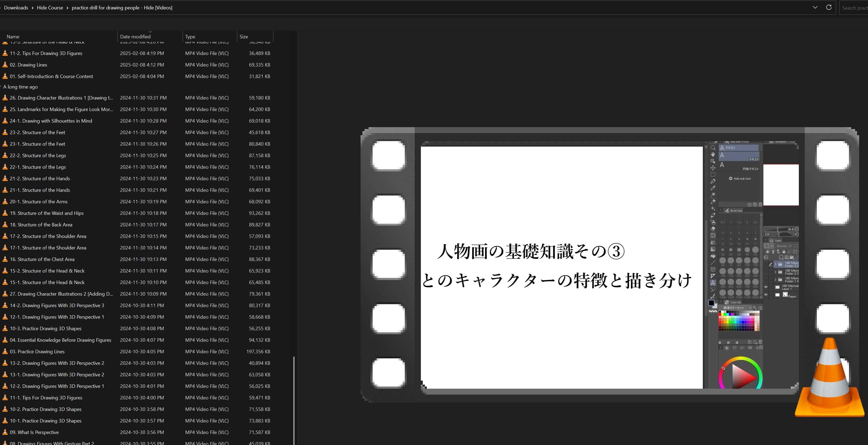This screenshot has width=868, height=445.
Task: Select file '04. Essential Knowledge Before Drawing Figures'
Action: pyautogui.click(x=60, y=340)
